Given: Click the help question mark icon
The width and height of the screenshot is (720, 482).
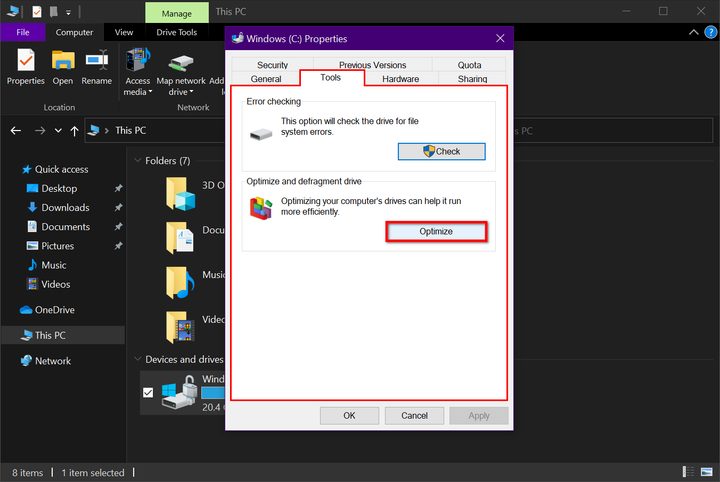Looking at the screenshot, I should (x=710, y=32).
